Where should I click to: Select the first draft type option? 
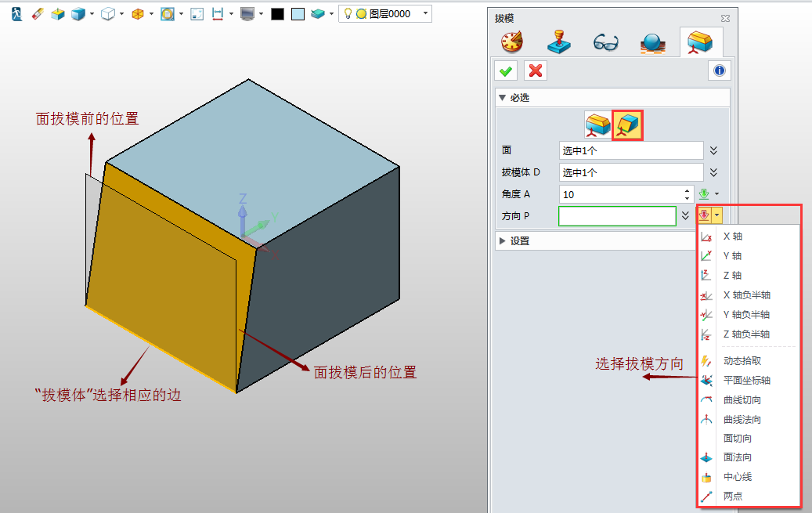597,125
